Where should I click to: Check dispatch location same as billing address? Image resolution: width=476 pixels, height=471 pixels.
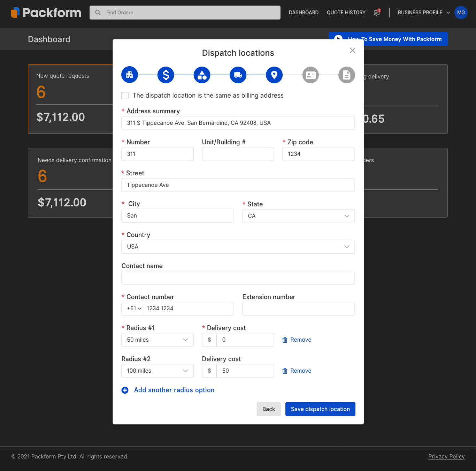pyautogui.click(x=125, y=96)
